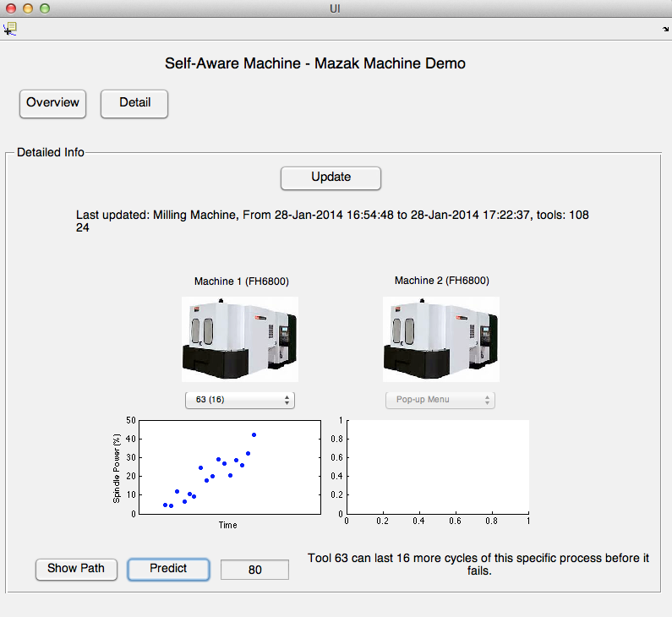The height and width of the screenshot is (617, 672).
Task: Open the 63 (16) tool dropdown
Action: (x=240, y=400)
